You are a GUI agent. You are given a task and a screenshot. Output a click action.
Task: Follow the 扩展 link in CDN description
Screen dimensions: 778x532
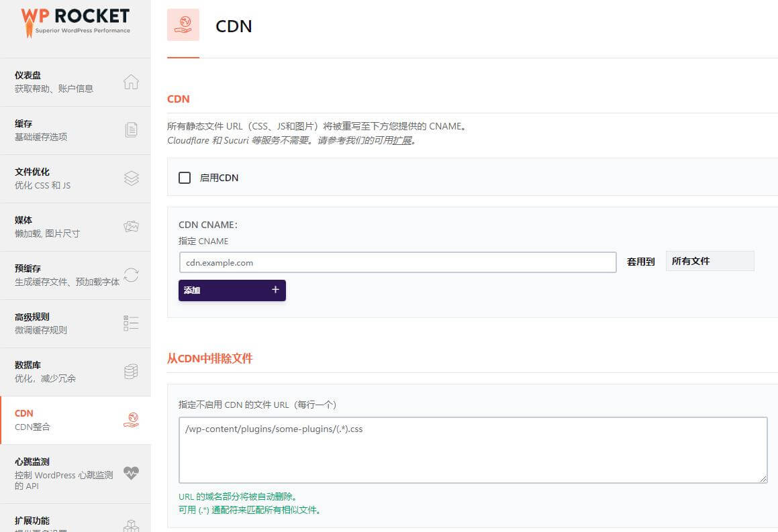tap(401, 141)
